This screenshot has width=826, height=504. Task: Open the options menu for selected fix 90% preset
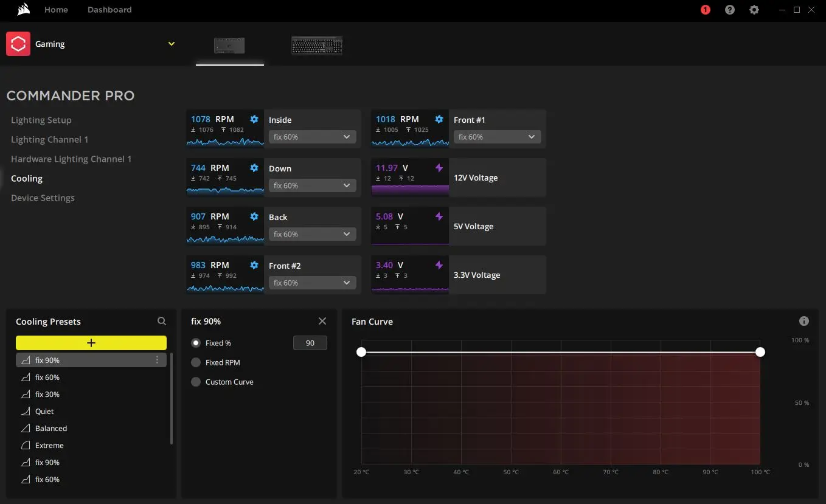pos(157,360)
